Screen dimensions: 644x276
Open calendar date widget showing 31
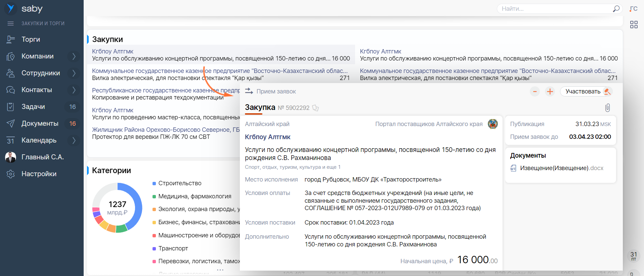(634, 256)
